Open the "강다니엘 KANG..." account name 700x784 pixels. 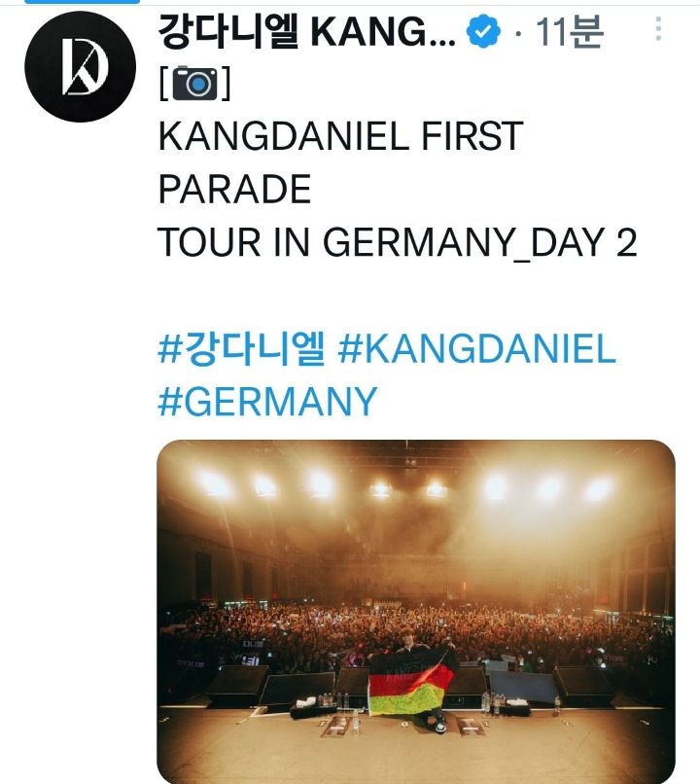(x=306, y=33)
